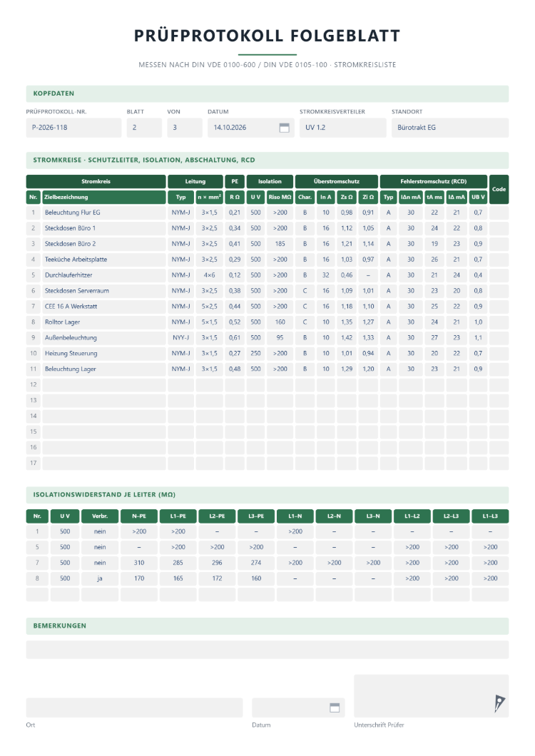Click the 'Riso MΩ' column header
535x756 pixels.
pos(280,197)
